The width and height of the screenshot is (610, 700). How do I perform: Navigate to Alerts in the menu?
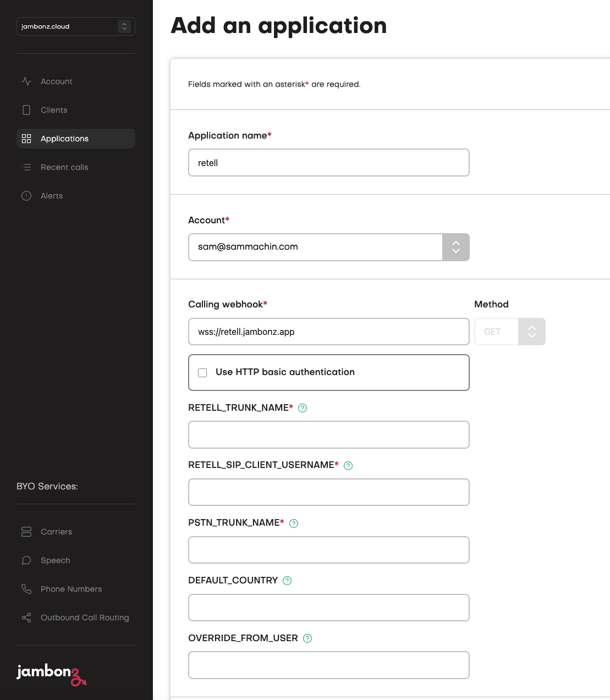pyautogui.click(x=52, y=195)
